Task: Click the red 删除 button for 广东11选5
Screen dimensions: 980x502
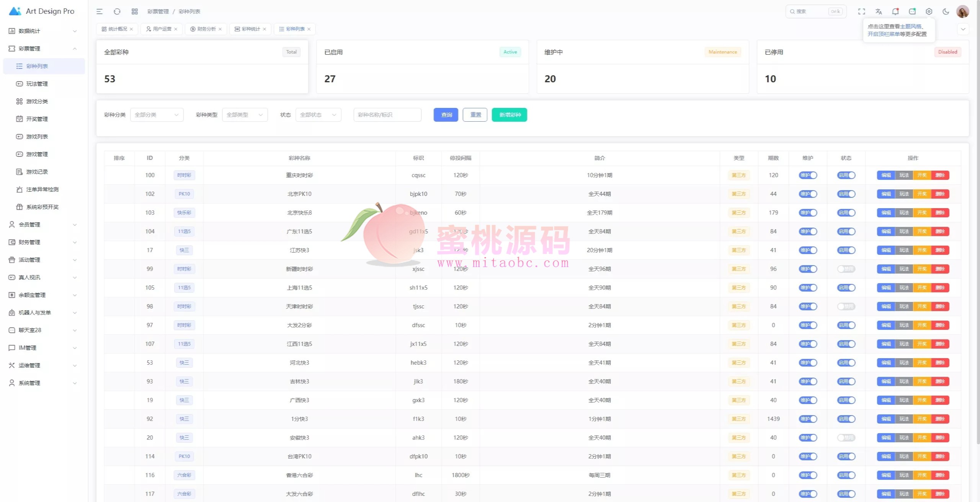Action: click(940, 231)
